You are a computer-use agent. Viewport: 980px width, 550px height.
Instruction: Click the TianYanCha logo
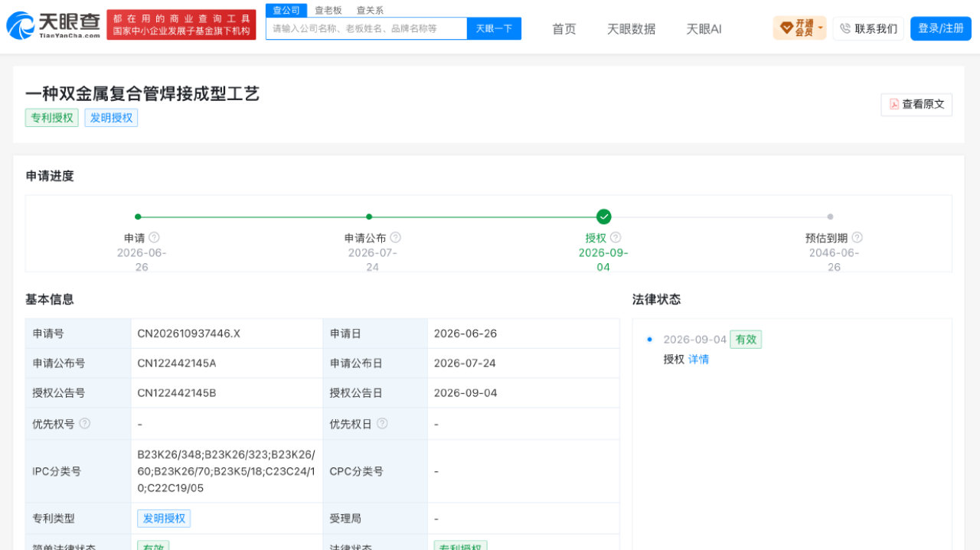coord(54,25)
